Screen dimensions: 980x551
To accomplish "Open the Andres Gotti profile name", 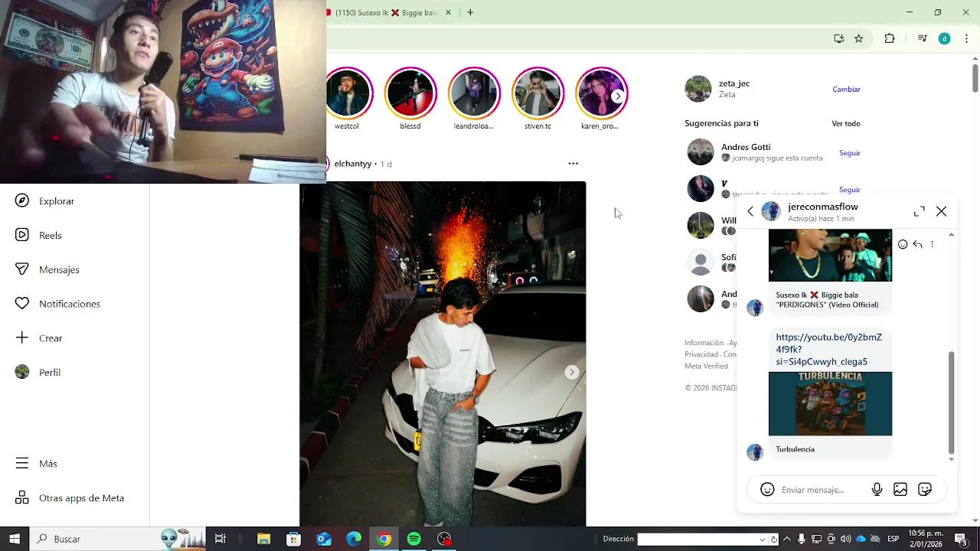I will (746, 147).
